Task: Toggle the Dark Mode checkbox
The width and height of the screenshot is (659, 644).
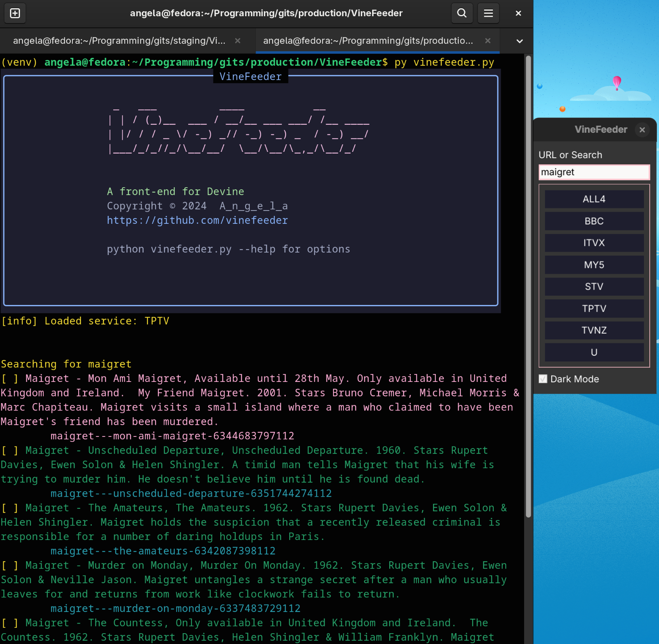Action: (x=543, y=379)
